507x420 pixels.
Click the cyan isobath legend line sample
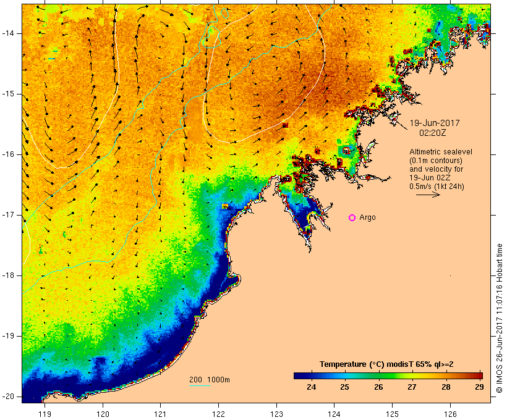(200, 385)
